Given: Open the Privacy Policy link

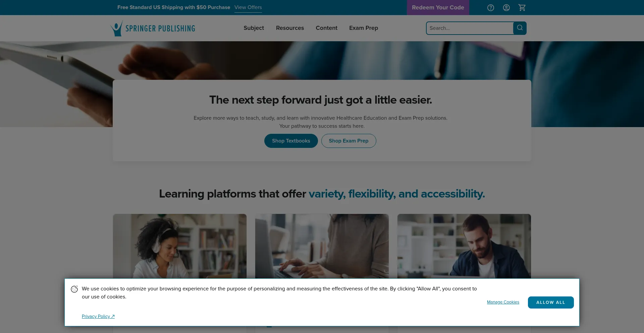Looking at the screenshot, I should click(x=98, y=317).
